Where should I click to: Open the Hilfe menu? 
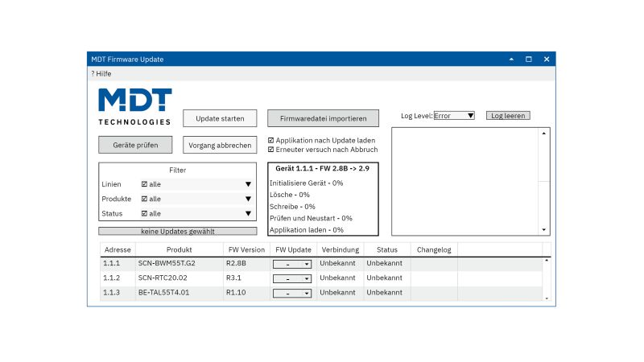(x=101, y=74)
